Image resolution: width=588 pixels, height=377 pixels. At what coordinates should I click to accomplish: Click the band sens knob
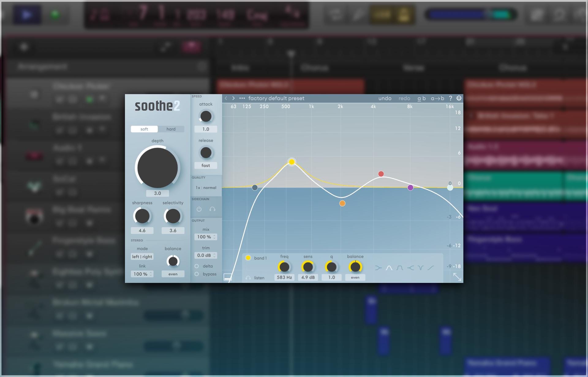[x=308, y=267]
